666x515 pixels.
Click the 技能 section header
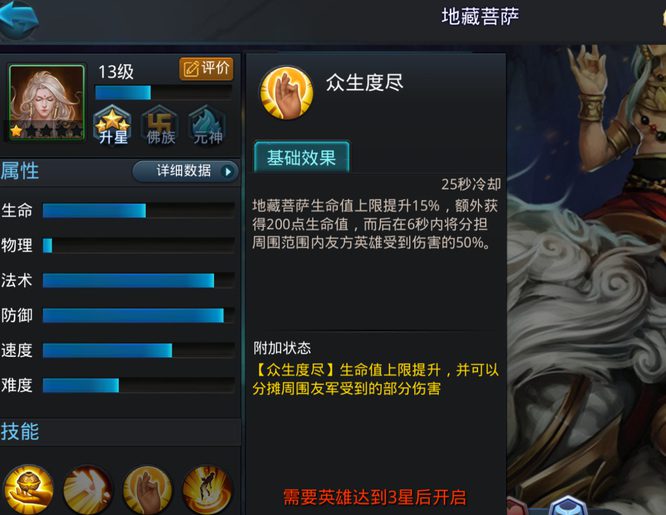(x=20, y=432)
